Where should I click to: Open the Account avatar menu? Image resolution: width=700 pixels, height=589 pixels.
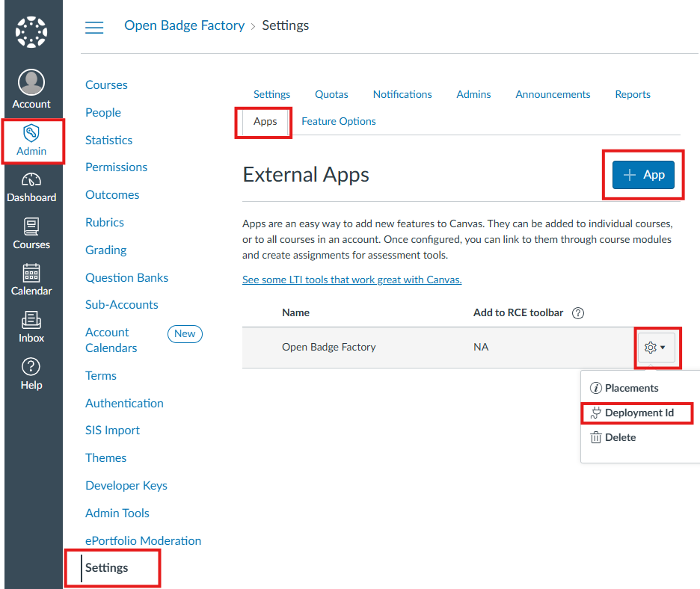[x=31, y=89]
